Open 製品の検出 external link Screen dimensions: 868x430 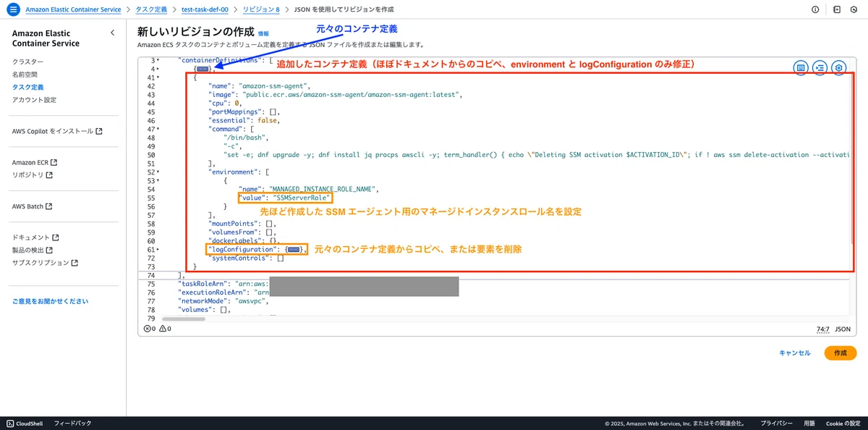pyautogui.click(x=33, y=250)
